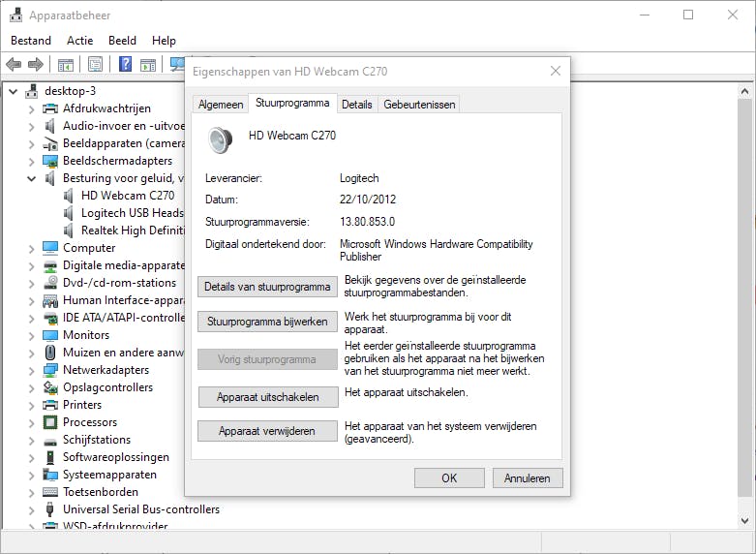Viewport: 756px width, 554px height.
Task: Select the Monitors tree label
Action: (x=86, y=335)
